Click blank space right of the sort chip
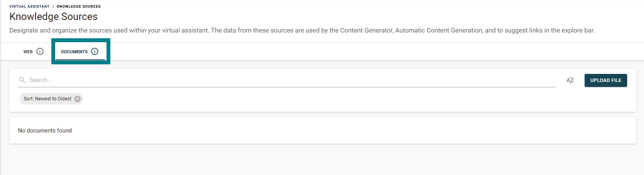The height and width of the screenshot is (175, 644). point(306,99)
